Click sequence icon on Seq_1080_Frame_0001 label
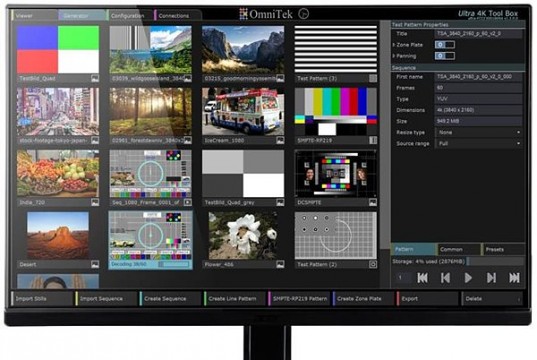The image size is (537, 360). pyautogui.click(x=188, y=202)
